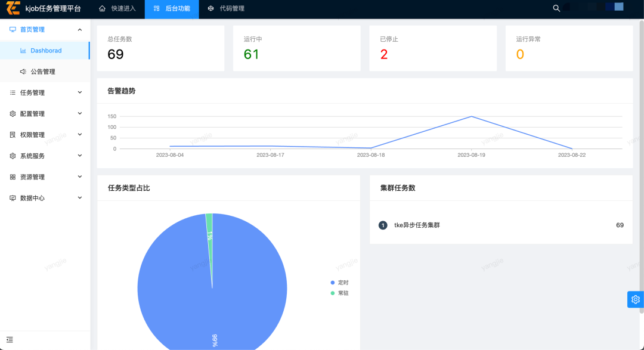Open the search magnifier icon

pos(556,8)
